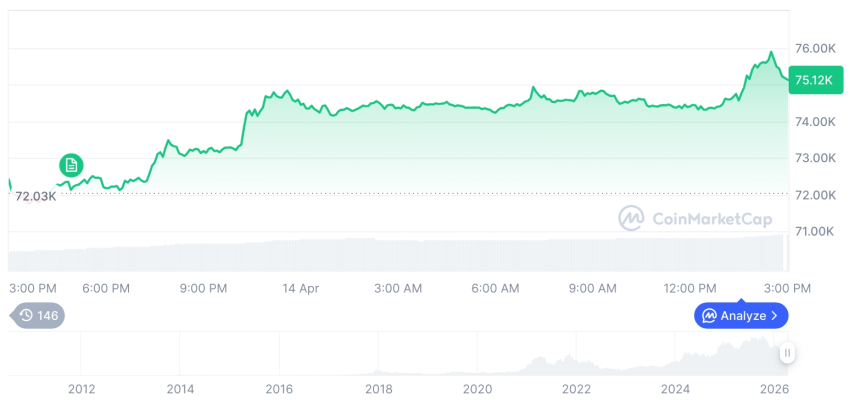
Task: Click the 72.03K starting price label
Action: (36, 196)
